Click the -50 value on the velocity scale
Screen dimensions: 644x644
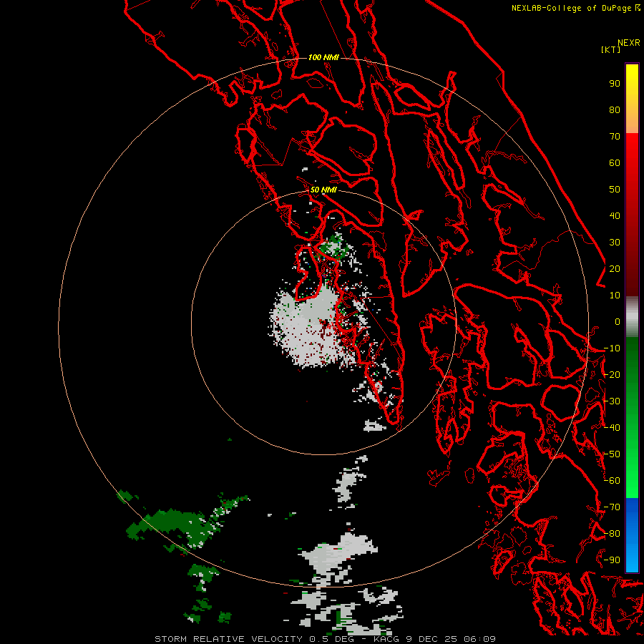click(x=612, y=454)
